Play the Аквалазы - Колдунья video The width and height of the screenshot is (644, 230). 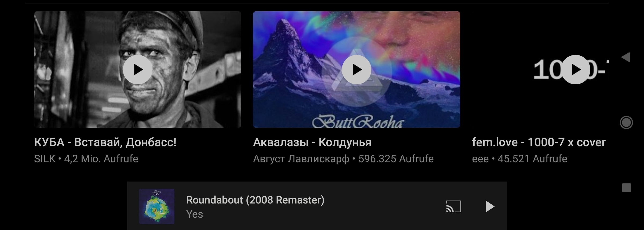(x=357, y=70)
